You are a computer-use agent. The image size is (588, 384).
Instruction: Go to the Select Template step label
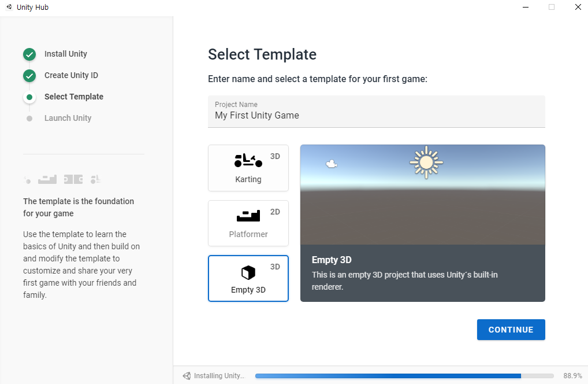(x=74, y=97)
